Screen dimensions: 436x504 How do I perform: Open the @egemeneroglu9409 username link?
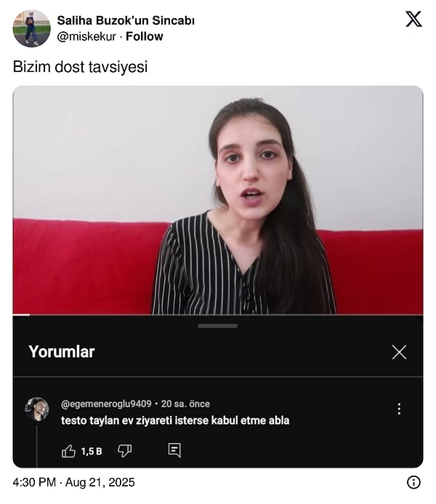tap(106, 404)
